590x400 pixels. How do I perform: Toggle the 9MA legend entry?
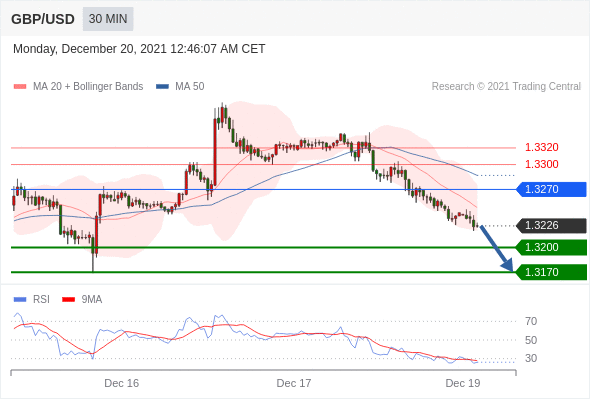[82, 300]
